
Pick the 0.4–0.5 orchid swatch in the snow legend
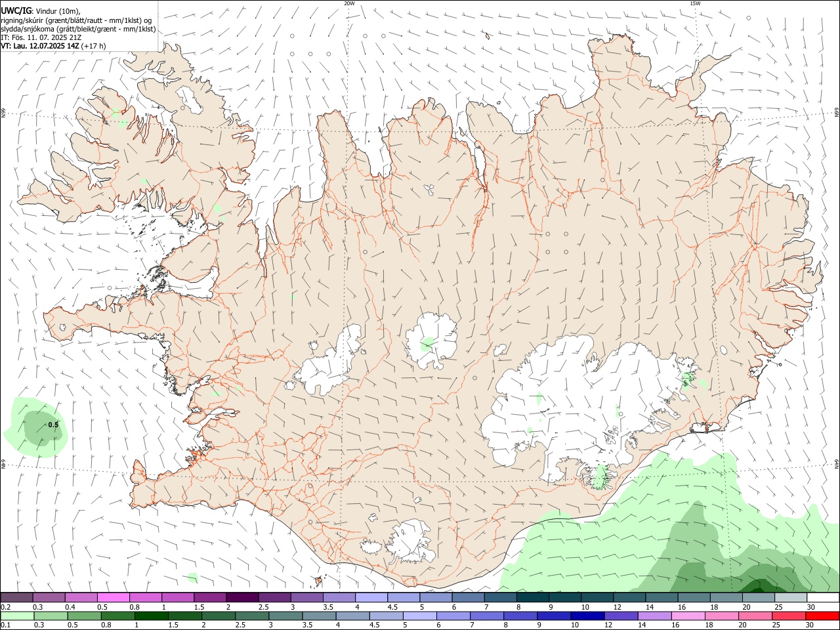pyautogui.click(x=81, y=597)
